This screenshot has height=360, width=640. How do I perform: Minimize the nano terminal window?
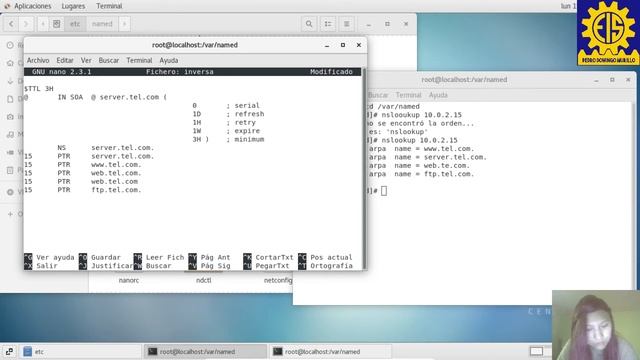pos(327,45)
